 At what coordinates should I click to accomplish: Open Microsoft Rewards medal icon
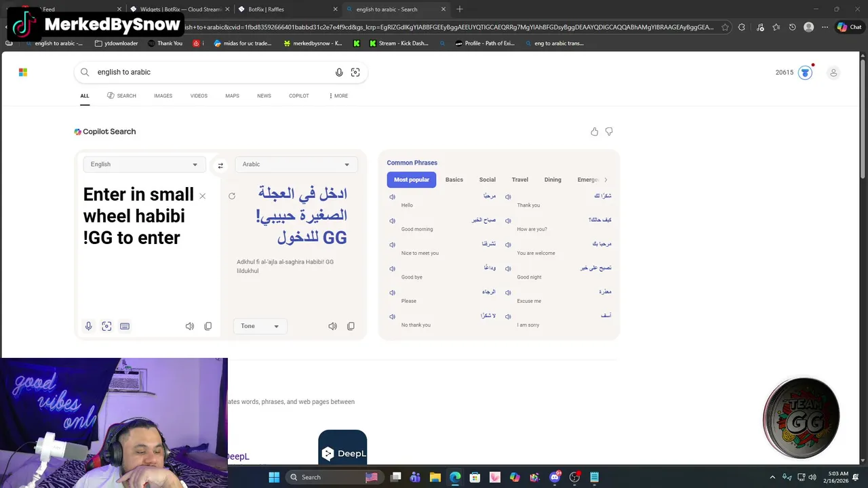(x=805, y=73)
